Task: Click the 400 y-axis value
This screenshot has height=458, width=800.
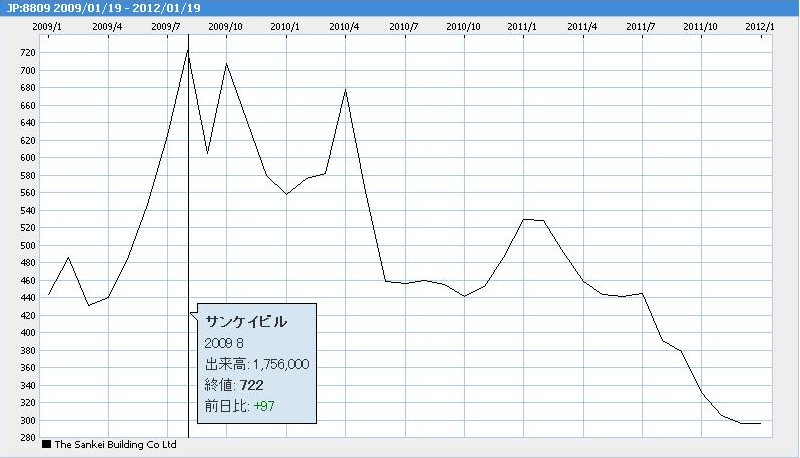Action: [28, 333]
